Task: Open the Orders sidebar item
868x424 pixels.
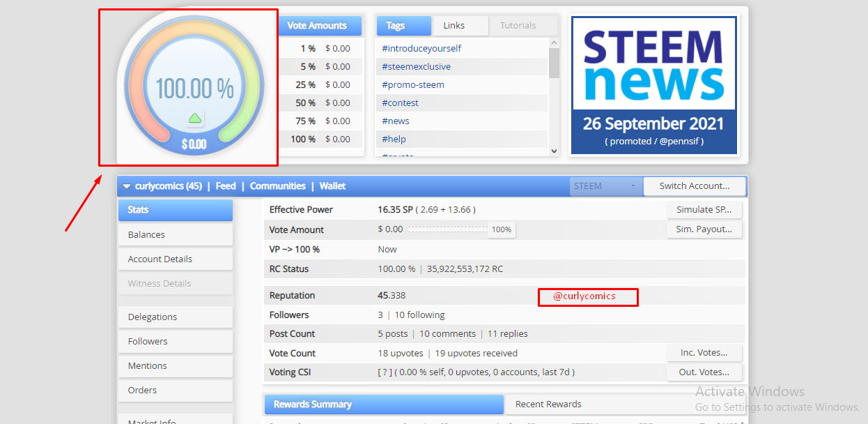Action: 175,390
